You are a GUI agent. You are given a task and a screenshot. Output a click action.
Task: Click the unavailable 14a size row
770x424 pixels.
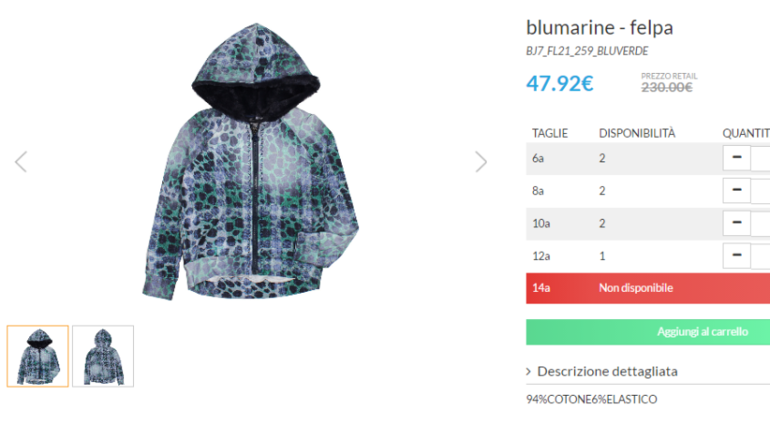648,288
